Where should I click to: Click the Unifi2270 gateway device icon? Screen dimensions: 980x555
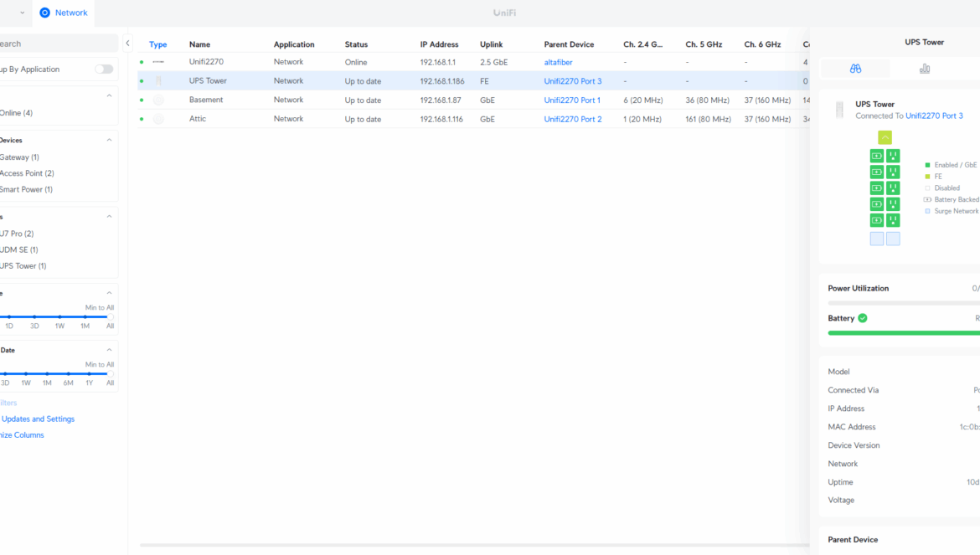pos(158,62)
